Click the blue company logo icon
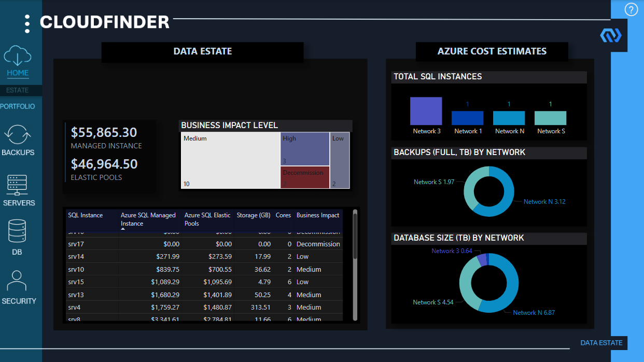Image resolution: width=644 pixels, height=362 pixels. click(610, 35)
